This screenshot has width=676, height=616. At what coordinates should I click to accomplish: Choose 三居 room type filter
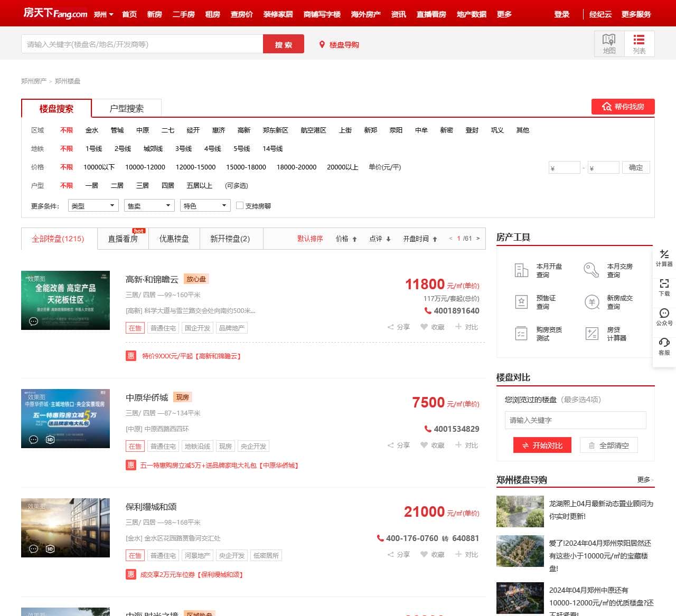tap(143, 186)
